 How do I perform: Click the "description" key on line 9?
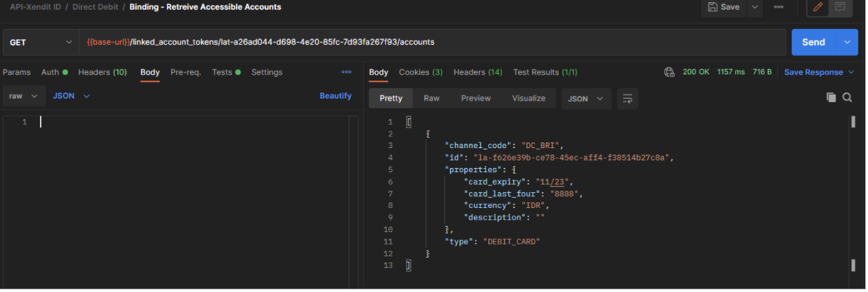click(x=493, y=218)
